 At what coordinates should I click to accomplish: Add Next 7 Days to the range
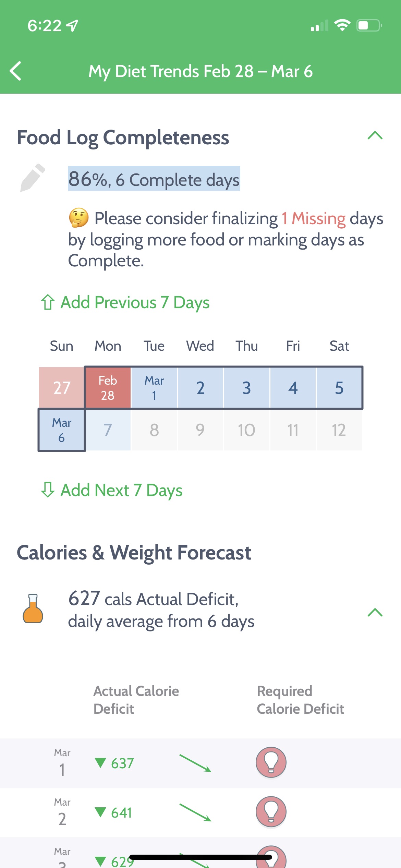121,490
